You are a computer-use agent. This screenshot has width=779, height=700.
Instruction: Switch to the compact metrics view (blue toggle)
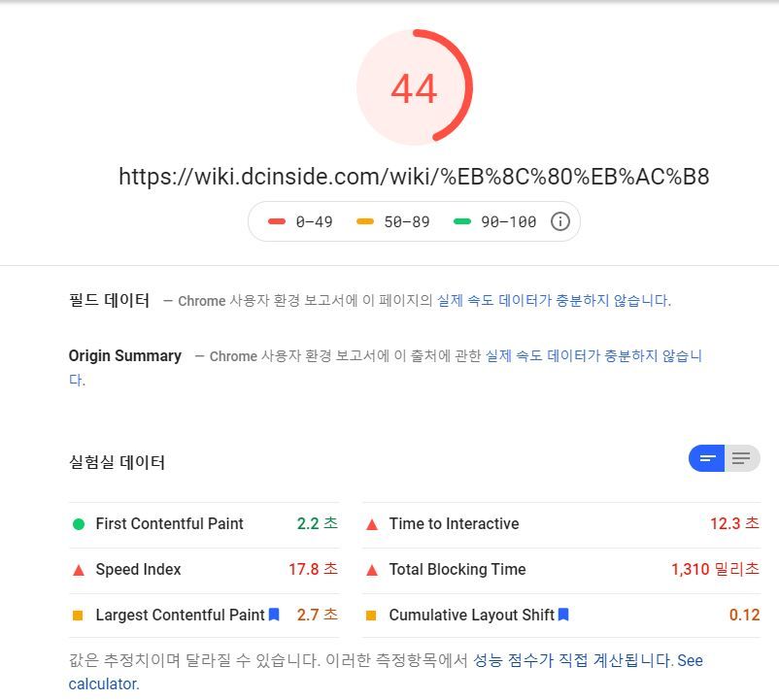tap(707, 458)
